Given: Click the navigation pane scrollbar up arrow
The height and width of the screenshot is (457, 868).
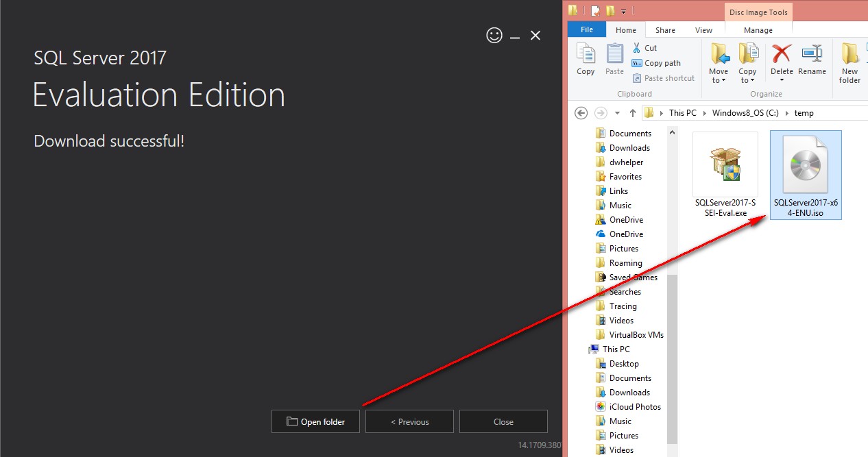Looking at the screenshot, I should tap(672, 132).
